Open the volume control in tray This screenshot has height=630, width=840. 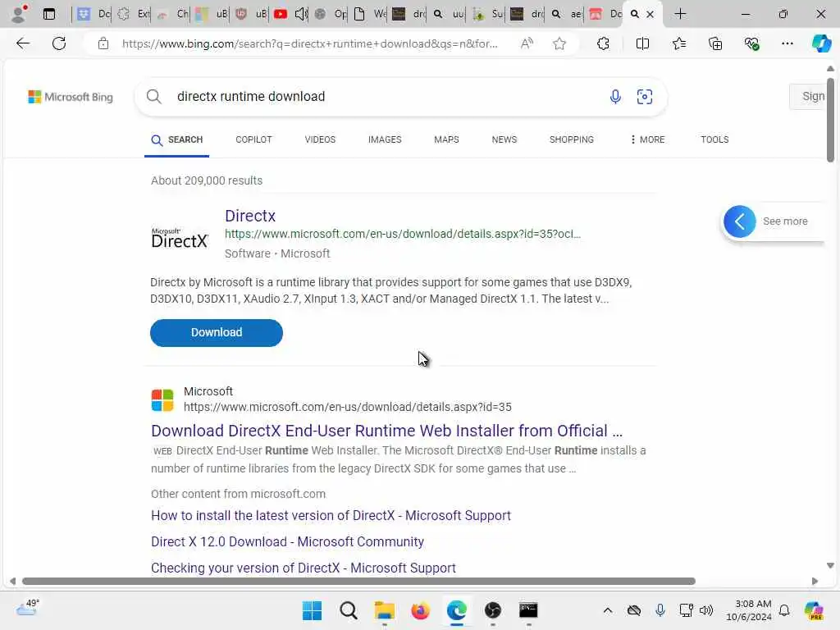coord(706,610)
